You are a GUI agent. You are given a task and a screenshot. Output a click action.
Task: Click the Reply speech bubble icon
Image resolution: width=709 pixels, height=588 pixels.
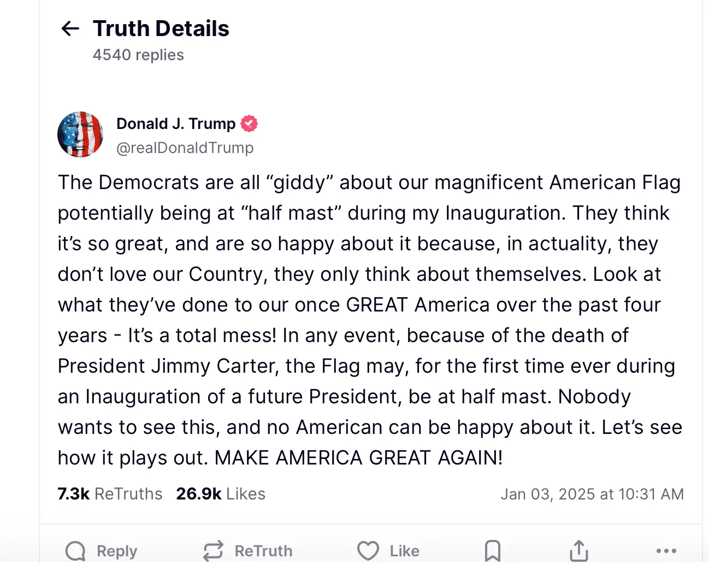(75, 551)
